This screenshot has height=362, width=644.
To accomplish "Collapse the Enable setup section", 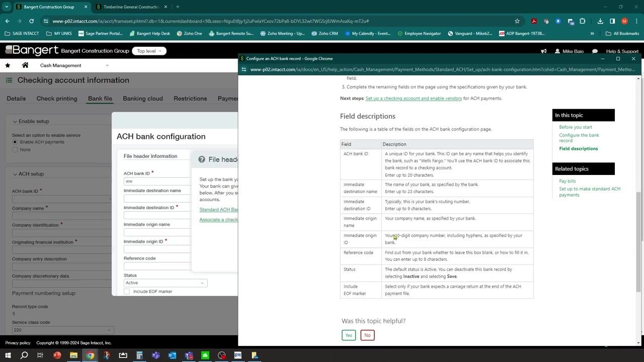I will click(15, 122).
